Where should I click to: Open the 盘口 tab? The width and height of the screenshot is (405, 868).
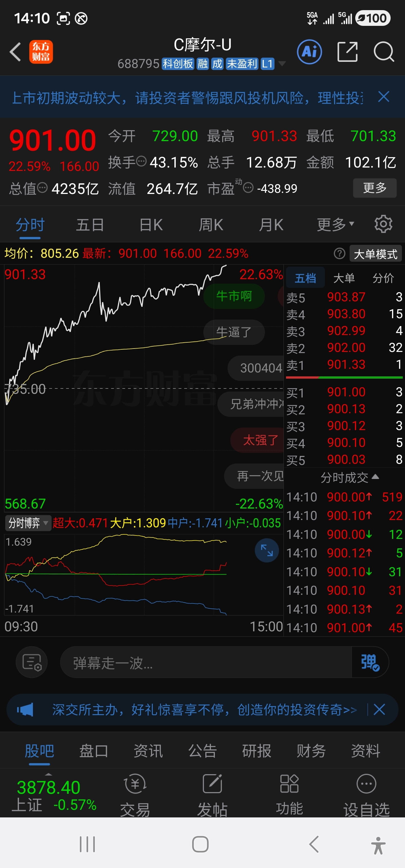94,751
